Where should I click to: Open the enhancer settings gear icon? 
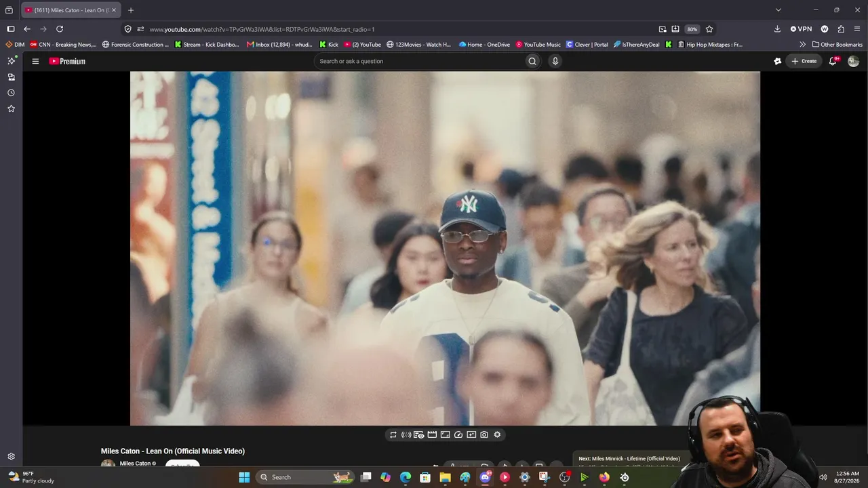click(x=497, y=434)
